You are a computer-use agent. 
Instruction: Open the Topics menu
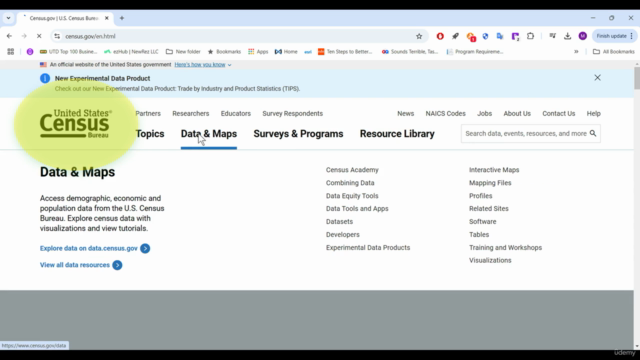pos(150,133)
